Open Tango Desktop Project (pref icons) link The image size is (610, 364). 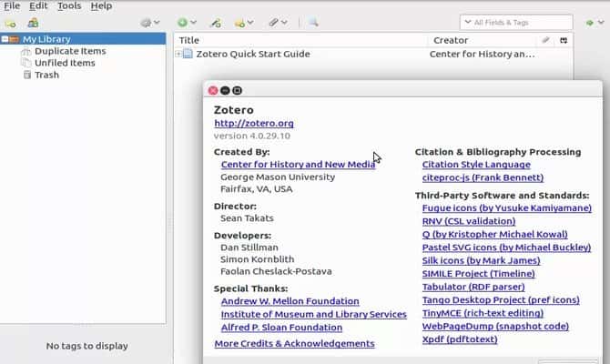(501, 300)
